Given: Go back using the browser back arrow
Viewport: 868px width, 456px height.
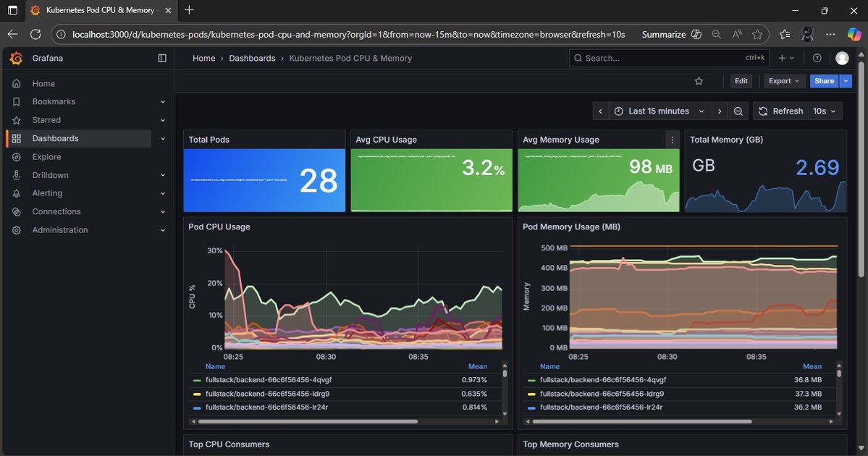Looking at the screenshot, I should [12, 34].
